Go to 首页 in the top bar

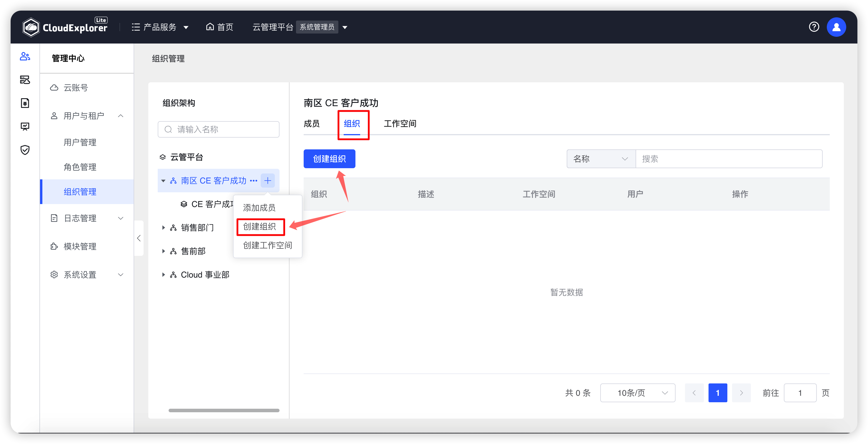coord(220,27)
